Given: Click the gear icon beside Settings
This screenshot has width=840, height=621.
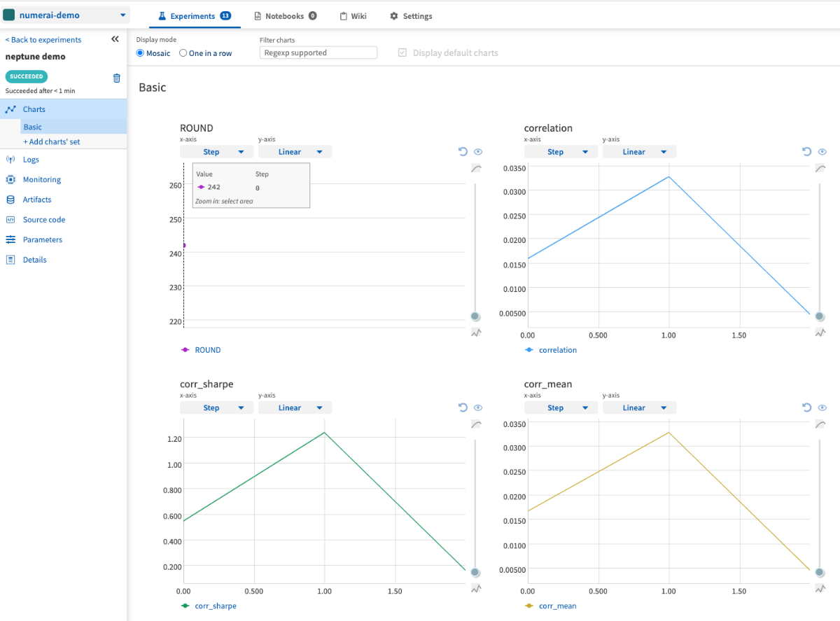Looking at the screenshot, I should coord(394,16).
